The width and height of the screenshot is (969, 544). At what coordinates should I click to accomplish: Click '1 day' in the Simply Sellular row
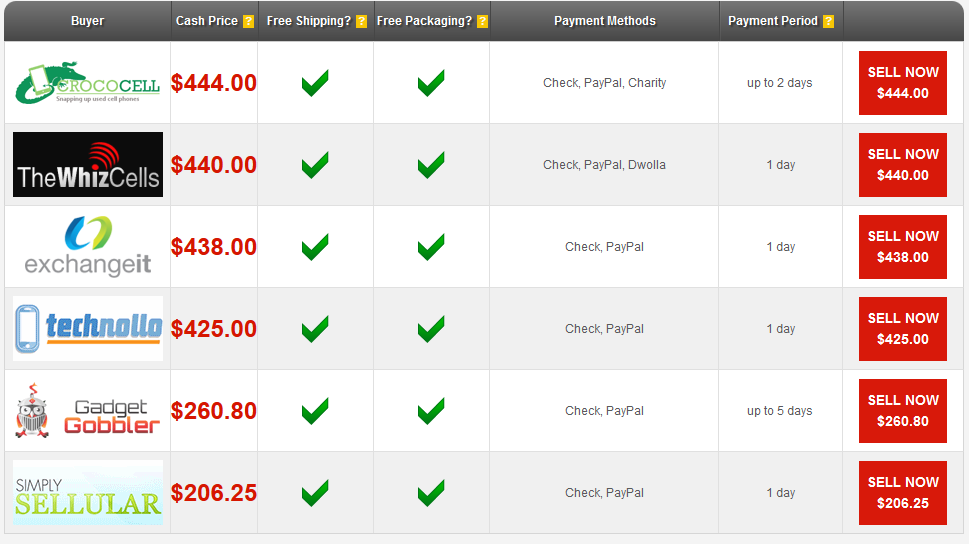click(x=781, y=493)
